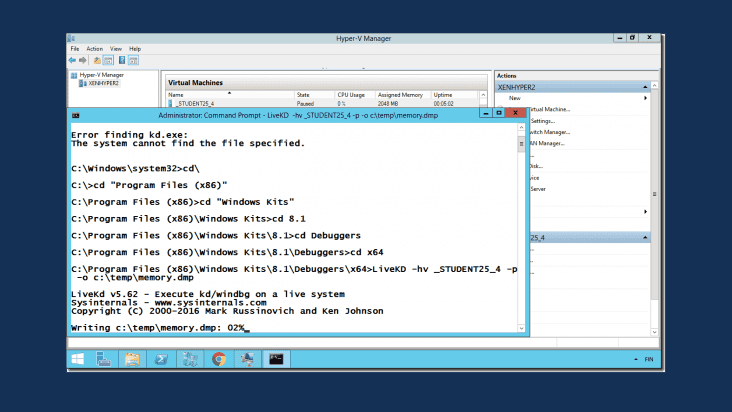The image size is (732, 412).
Task: Select XENHYPER2 server in the tree
Action: 103,83
